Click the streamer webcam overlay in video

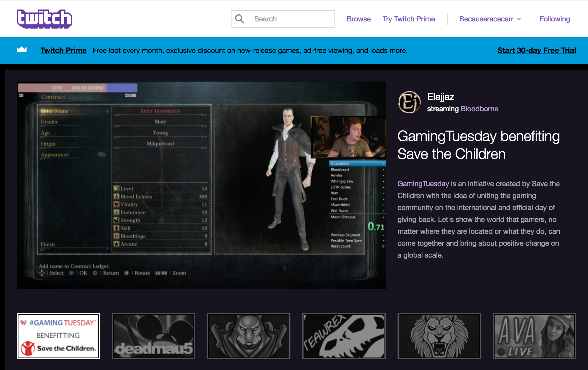coord(348,137)
